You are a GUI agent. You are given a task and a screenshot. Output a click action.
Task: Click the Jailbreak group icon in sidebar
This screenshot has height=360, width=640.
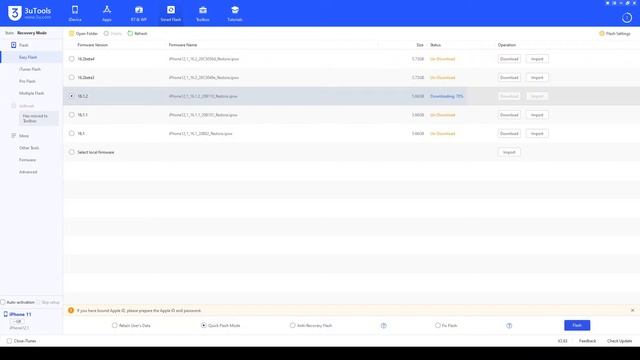(x=13, y=106)
